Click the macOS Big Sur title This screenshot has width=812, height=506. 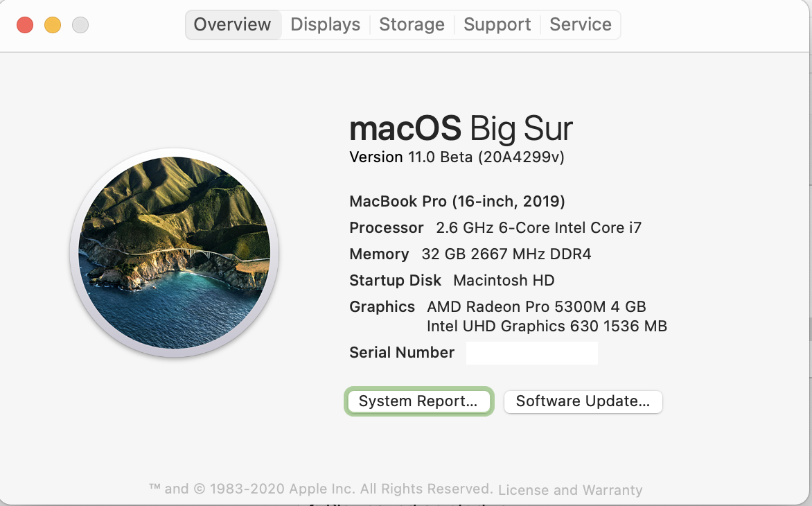tap(461, 129)
